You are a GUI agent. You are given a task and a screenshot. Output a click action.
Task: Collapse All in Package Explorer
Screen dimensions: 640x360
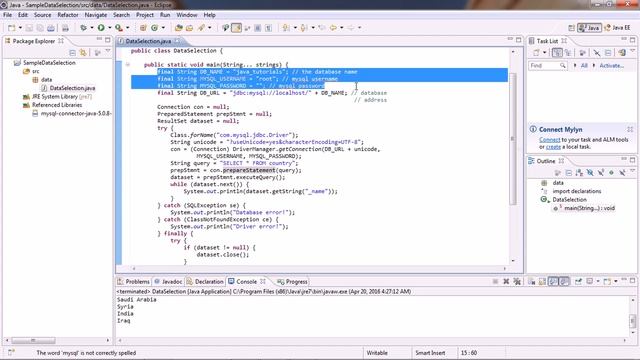72,53
